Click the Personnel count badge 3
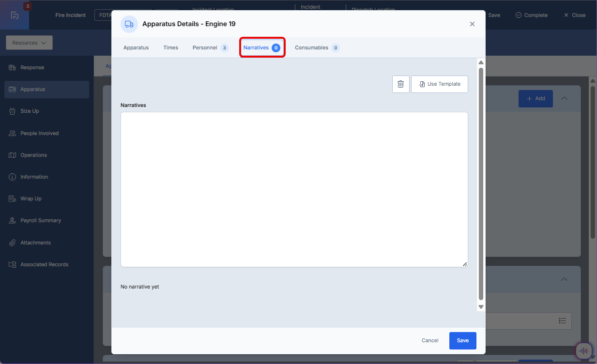Screen dimensions: 597x364 [224, 48]
